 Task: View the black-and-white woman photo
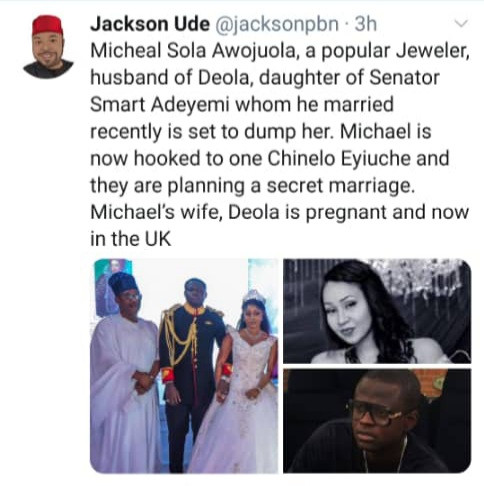[x=377, y=311]
